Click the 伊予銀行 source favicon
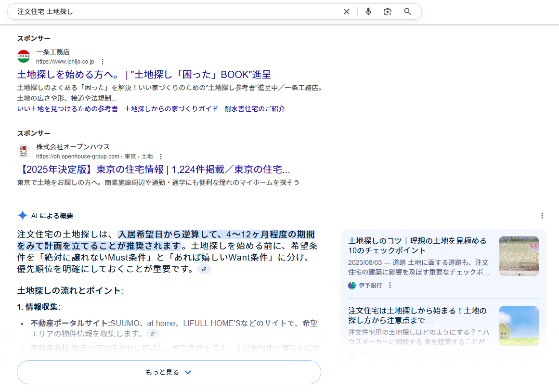The image size is (559, 392). coord(352,286)
